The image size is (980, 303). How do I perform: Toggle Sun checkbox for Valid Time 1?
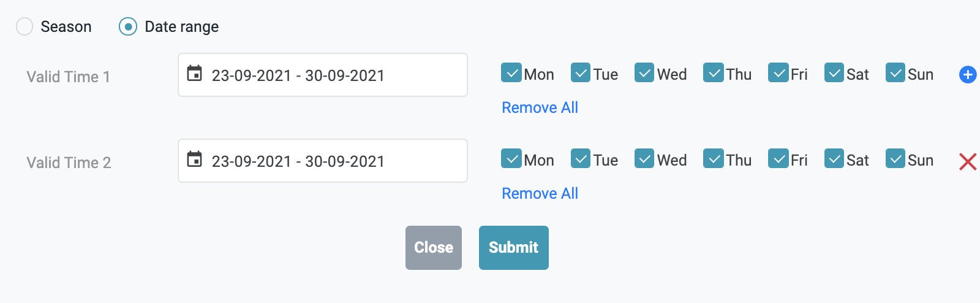coord(895,73)
